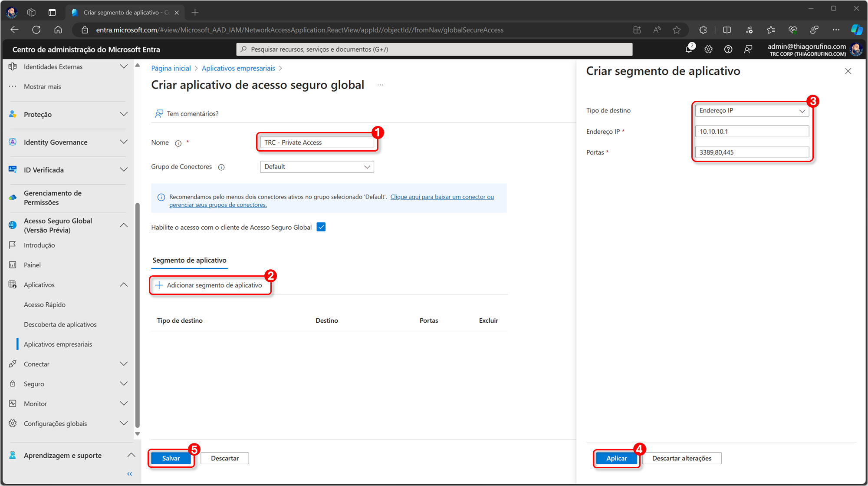Click Salvar button
Image resolution: width=868 pixels, height=486 pixels.
(171, 458)
